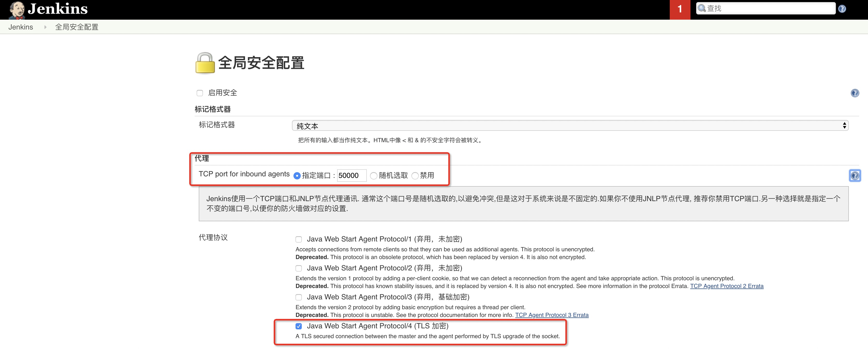Click the Jenkins header title text
The width and height of the screenshot is (868, 349).
[58, 9]
